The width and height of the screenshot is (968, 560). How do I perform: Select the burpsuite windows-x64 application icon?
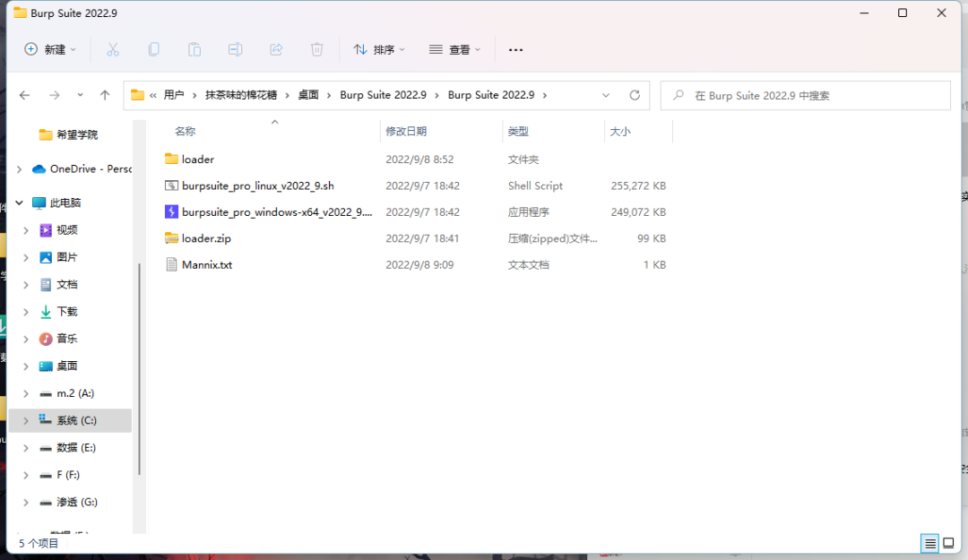171,211
